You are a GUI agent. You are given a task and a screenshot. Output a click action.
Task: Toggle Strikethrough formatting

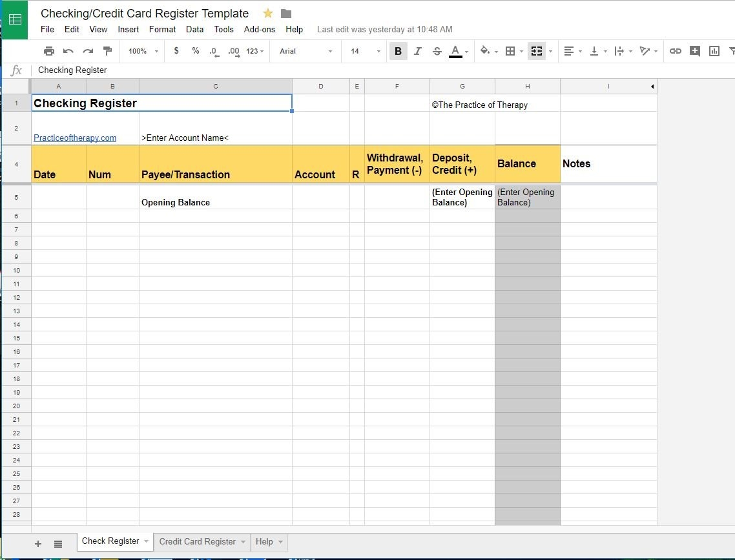437,51
